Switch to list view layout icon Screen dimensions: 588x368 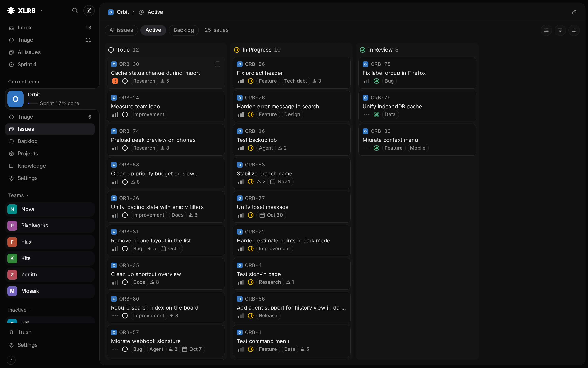[546, 30]
